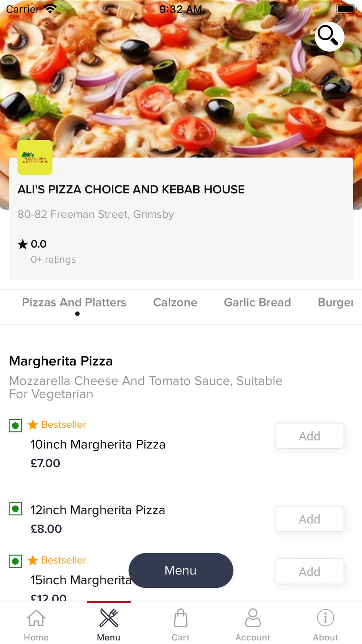Open the Account person icon
The image size is (362, 644).
[x=253, y=618]
